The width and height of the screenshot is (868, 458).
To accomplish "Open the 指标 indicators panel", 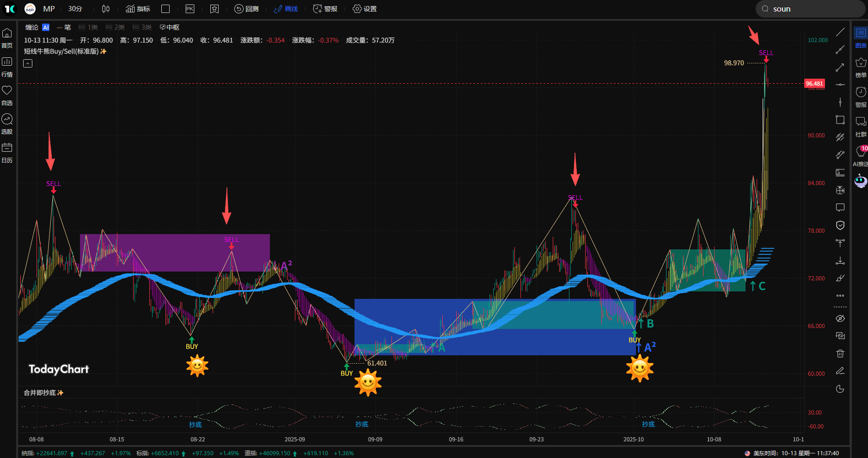I will click(x=137, y=8).
